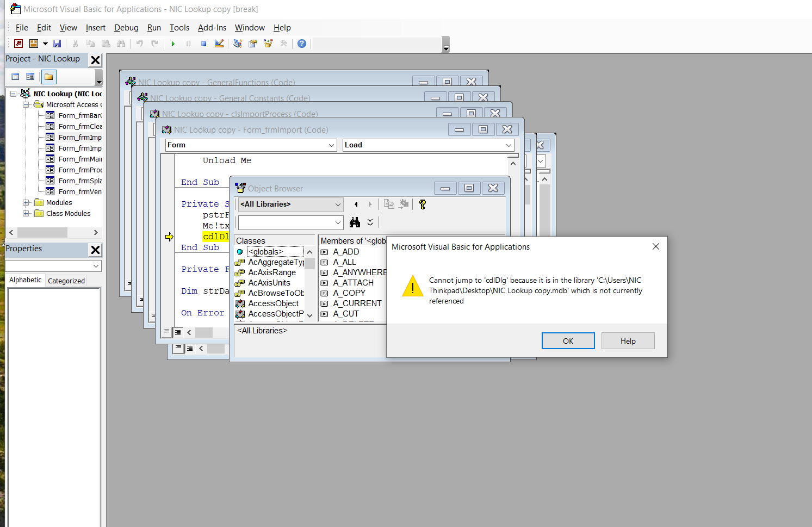The height and width of the screenshot is (527, 812).
Task: Click the yellow Help icon in Object Browser
Action: point(423,204)
